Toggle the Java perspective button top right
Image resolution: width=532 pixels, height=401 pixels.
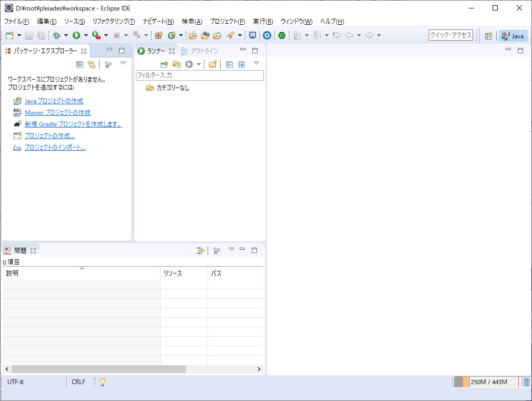pos(512,35)
